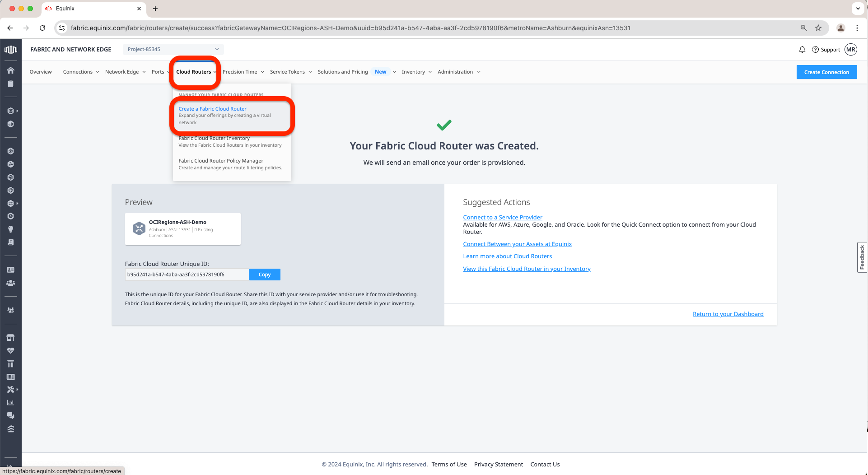Choose Create a Fabric Cloud Router
This screenshot has height=475, width=868.
[x=232, y=116]
